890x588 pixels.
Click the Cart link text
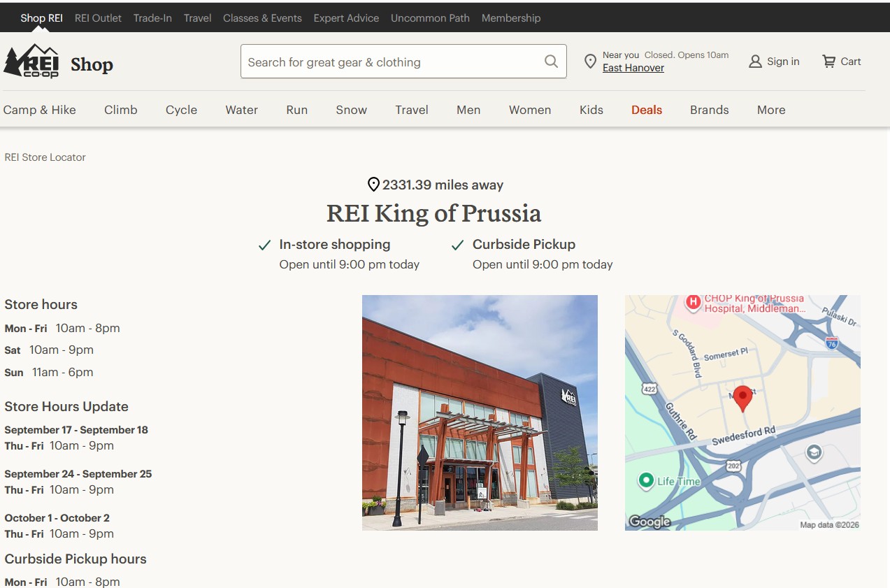(x=851, y=62)
